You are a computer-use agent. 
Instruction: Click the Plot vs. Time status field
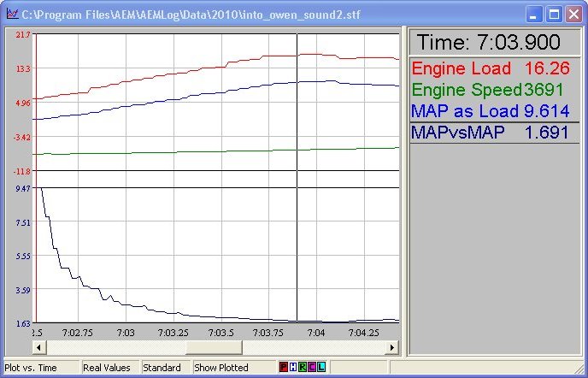41,368
